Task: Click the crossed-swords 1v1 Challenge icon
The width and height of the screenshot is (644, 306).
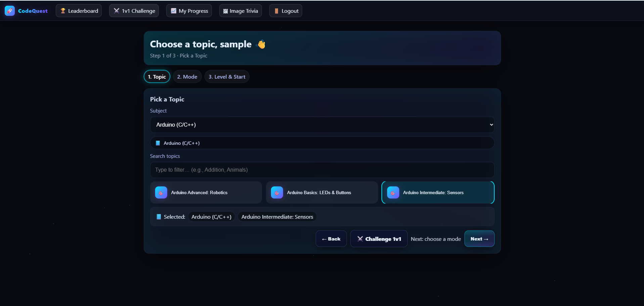Action: click(116, 10)
